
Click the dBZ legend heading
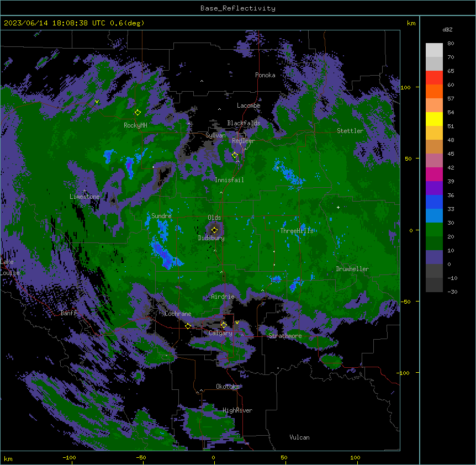[x=447, y=30]
